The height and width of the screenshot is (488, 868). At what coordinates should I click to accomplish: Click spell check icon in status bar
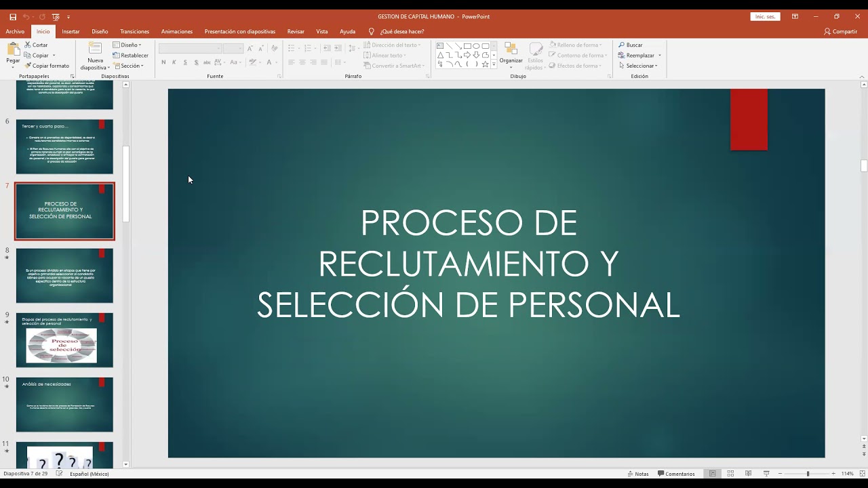[x=60, y=474]
